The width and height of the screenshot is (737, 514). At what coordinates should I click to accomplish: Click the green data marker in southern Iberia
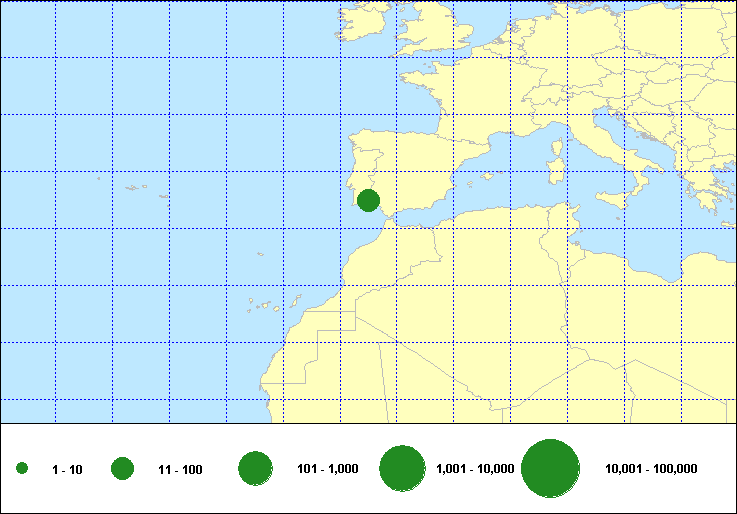368,200
